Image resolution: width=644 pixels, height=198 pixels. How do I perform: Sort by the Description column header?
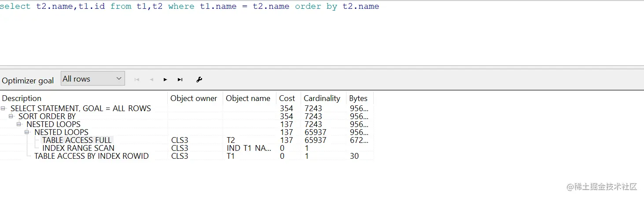click(x=84, y=98)
